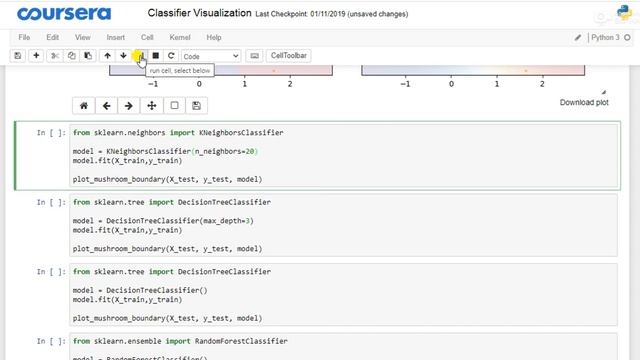Image resolution: width=640 pixels, height=360 pixels.
Task: Click the Python 3 kernel name
Action: 605,38
